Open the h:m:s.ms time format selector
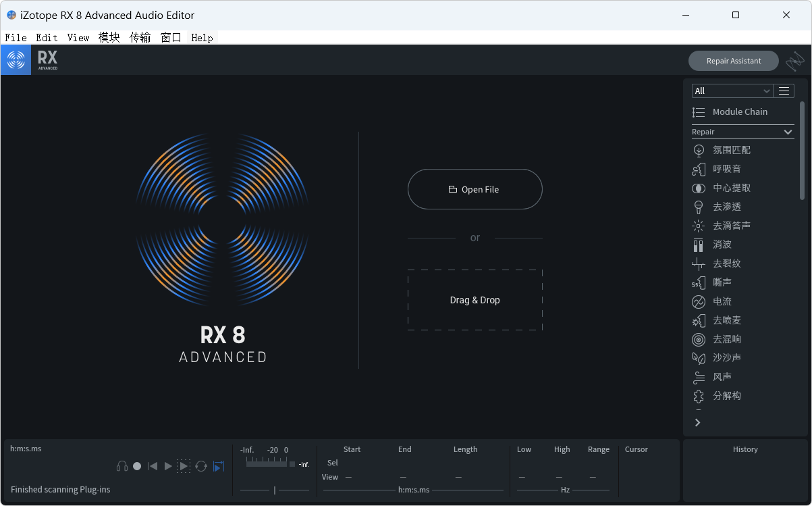 (x=26, y=449)
